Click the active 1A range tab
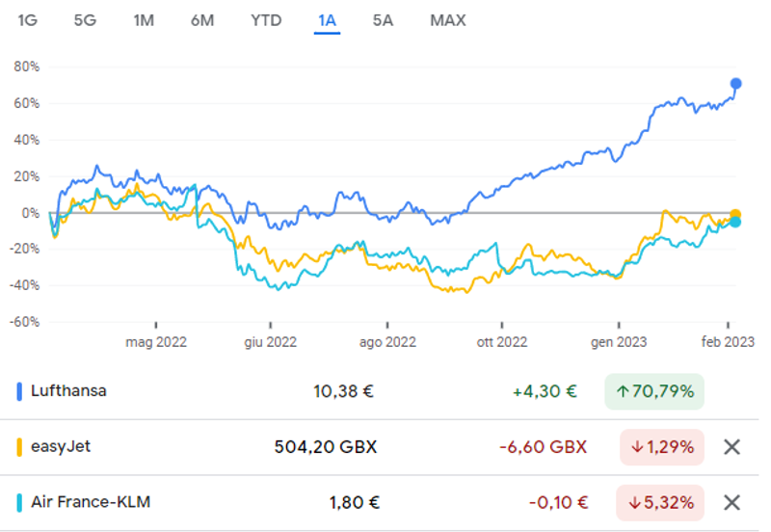771x532 pixels. (328, 20)
